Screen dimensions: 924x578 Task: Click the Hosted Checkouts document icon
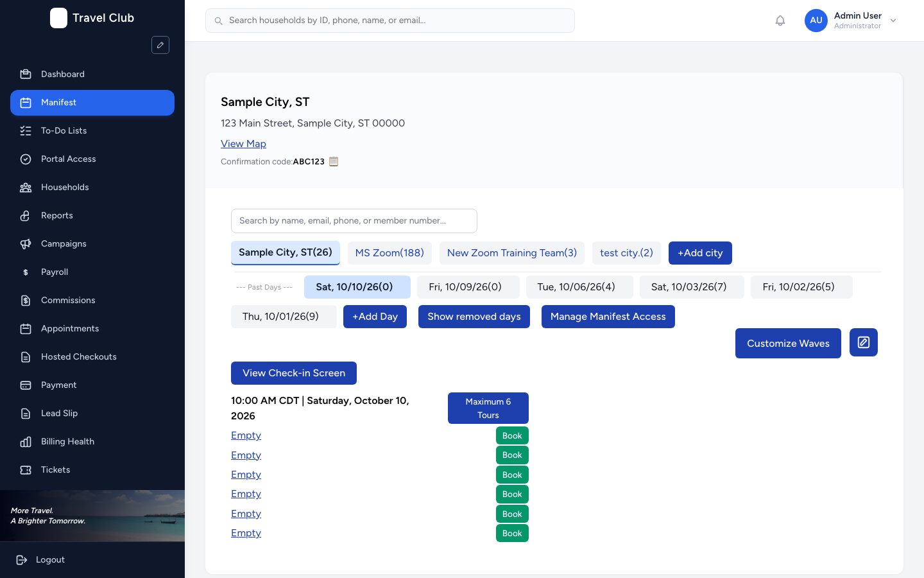[26, 356]
